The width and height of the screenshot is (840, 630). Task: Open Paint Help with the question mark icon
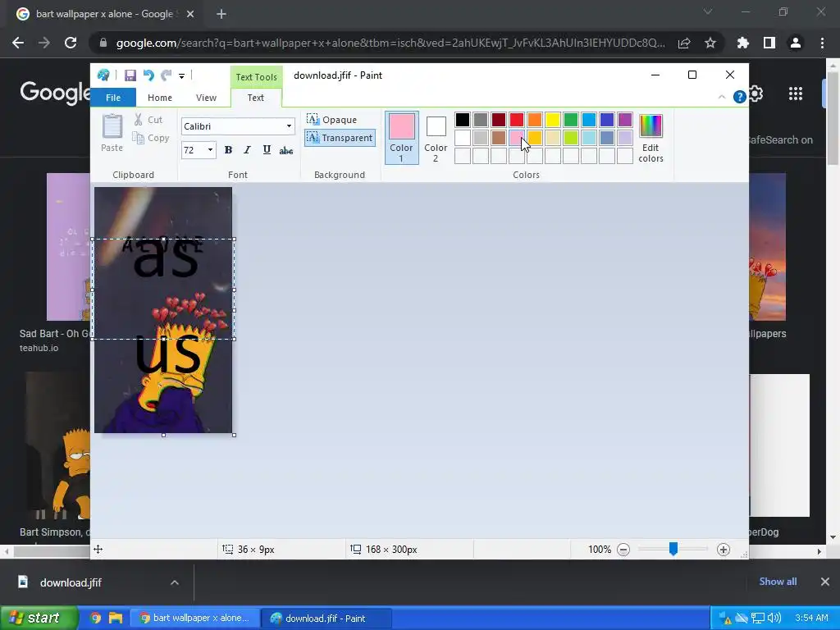pos(739,97)
